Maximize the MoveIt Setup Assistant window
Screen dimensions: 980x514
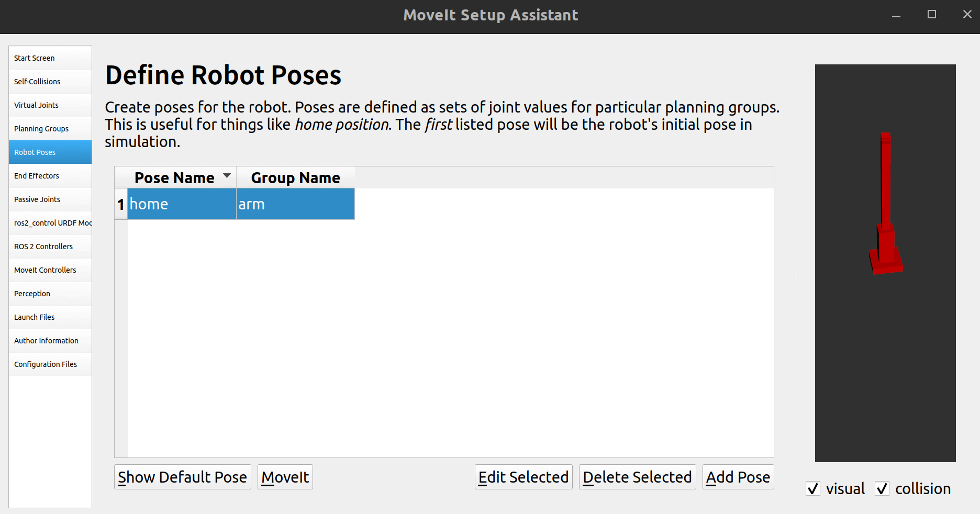click(x=932, y=15)
